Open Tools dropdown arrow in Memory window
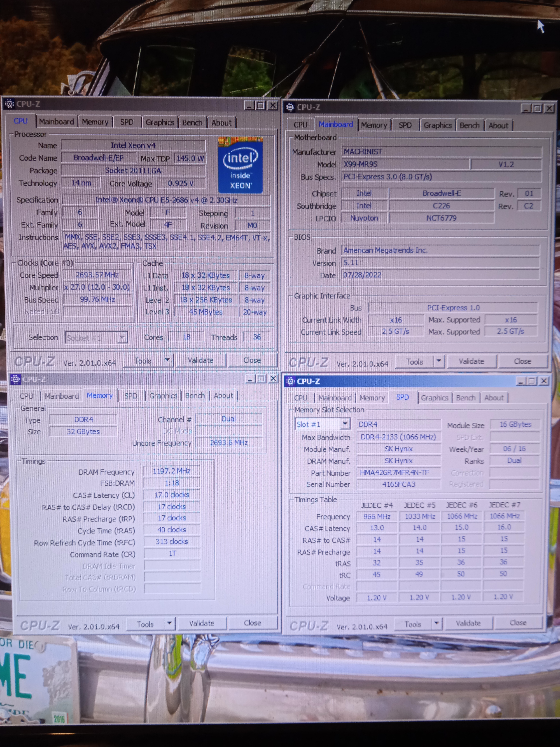This screenshot has width=560, height=747. click(169, 623)
